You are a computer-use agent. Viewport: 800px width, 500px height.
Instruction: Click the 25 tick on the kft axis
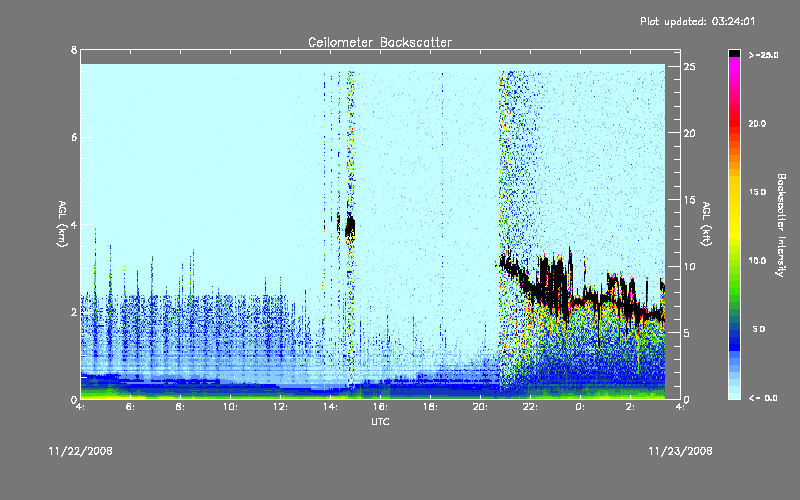click(689, 67)
